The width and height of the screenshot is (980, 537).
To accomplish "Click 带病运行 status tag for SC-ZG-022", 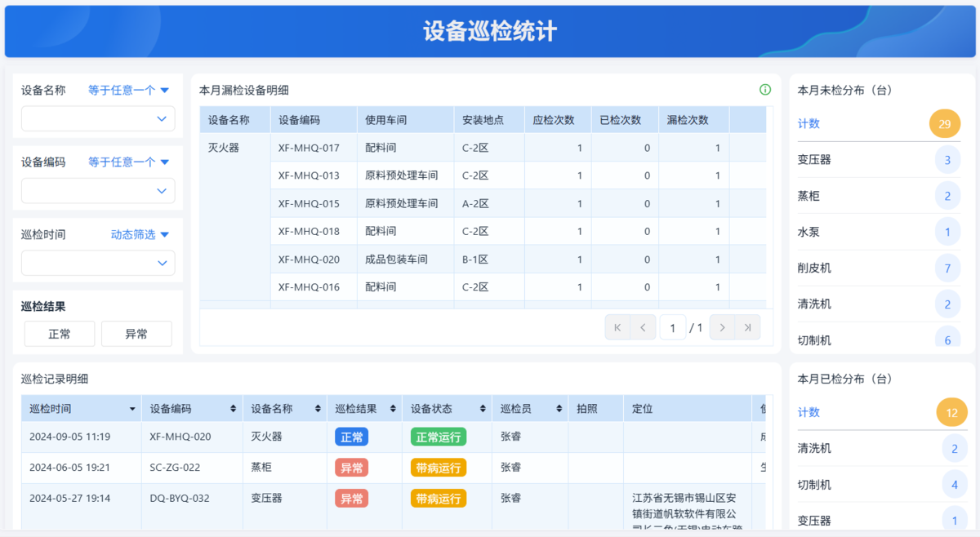I will (x=439, y=468).
